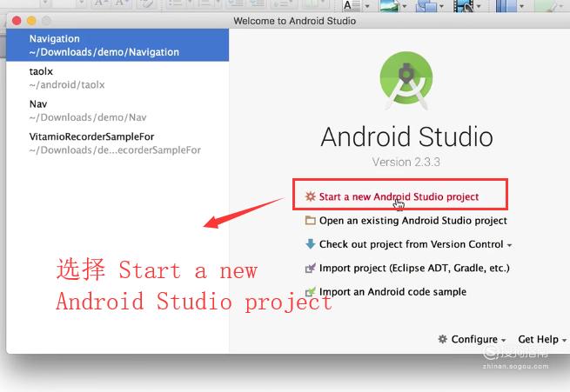
Task: Expand the picture dropdown arrow in the background toolbar
Action: click(x=405, y=6)
